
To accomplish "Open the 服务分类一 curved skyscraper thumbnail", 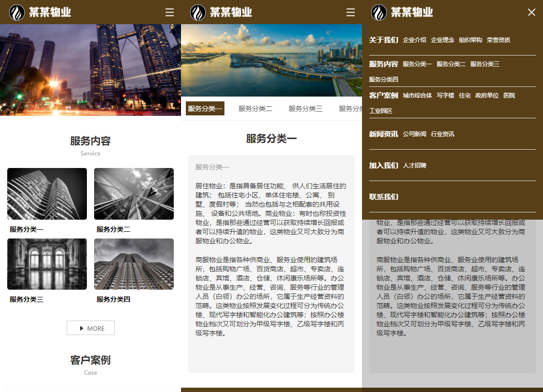I will 47,194.
